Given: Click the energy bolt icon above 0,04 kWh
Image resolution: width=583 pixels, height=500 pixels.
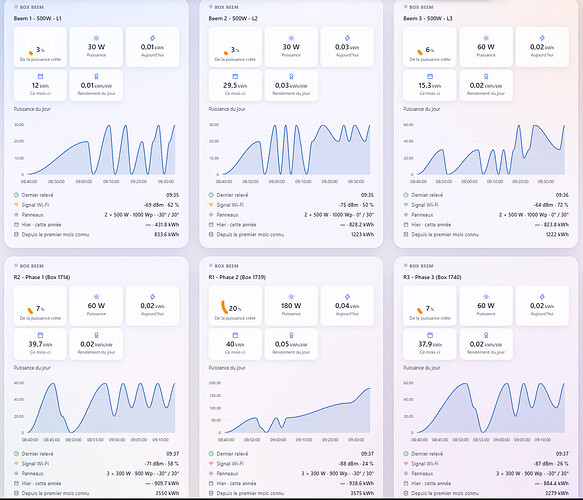Looking at the screenshot, I should [x=347, y=297].
